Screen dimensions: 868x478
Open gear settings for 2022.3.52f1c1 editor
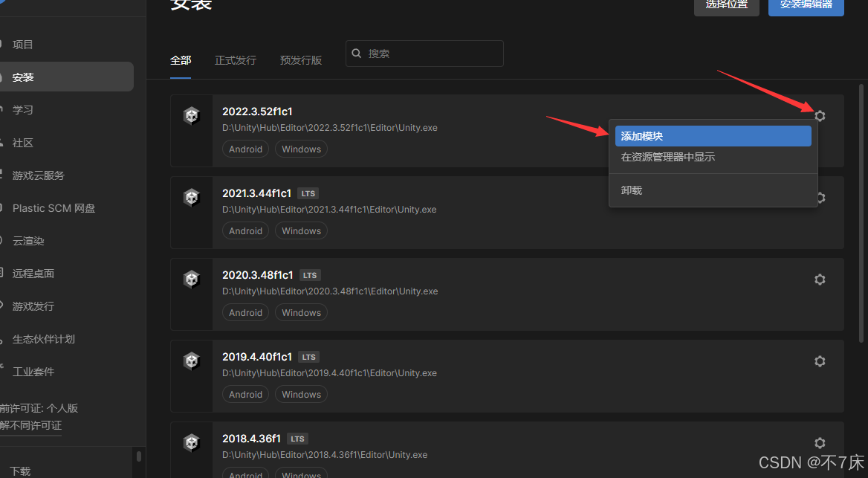[820, 116]
